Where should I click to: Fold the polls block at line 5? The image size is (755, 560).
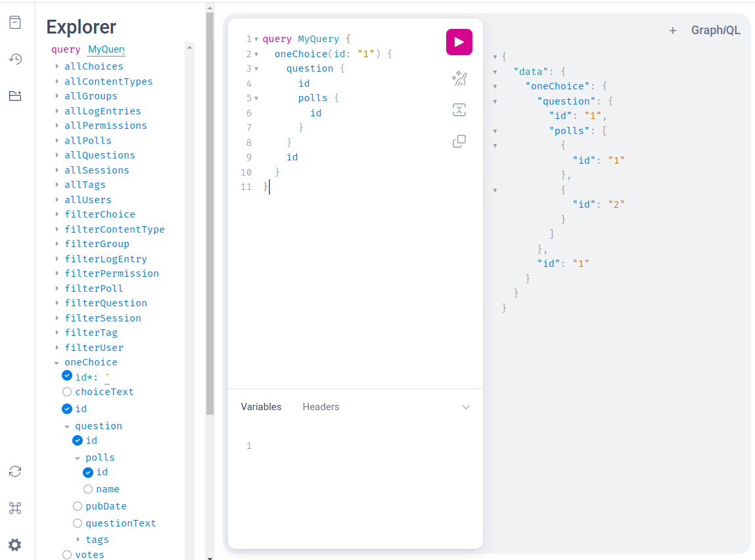(257, 98)
